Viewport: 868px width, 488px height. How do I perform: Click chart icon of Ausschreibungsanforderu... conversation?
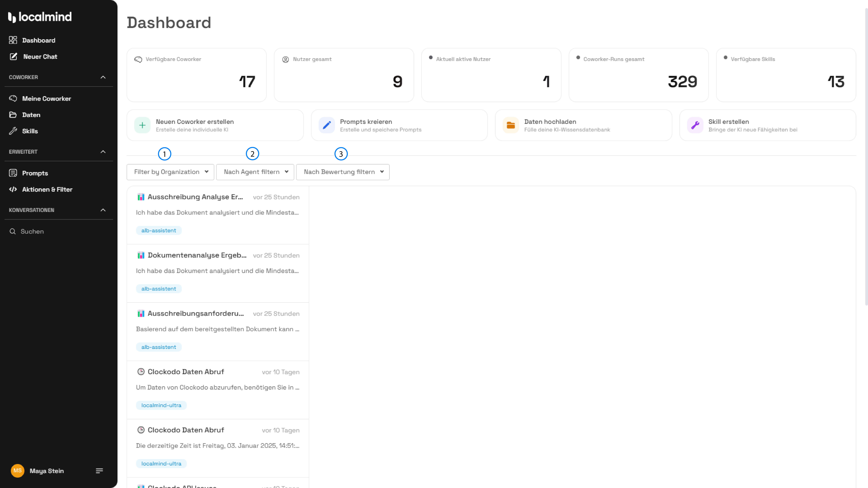pos(141,314)
